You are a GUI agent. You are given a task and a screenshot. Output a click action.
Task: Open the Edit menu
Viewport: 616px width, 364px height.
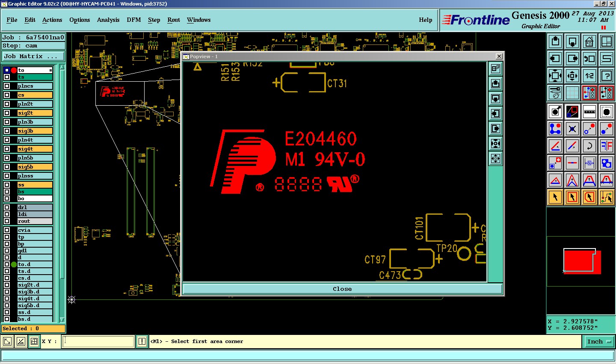(x=30, y=20)
